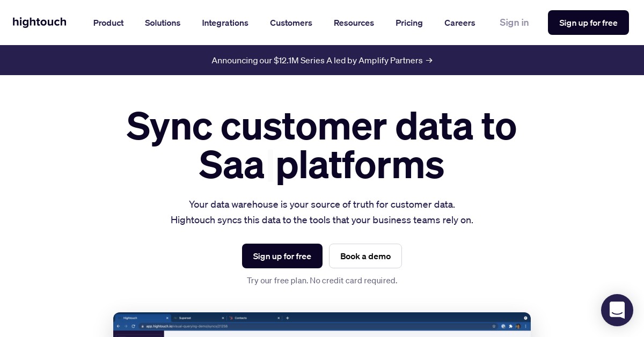Open the Intercom chat launcher
Screen dimensions: 644x337
click(x=617, y=310)
